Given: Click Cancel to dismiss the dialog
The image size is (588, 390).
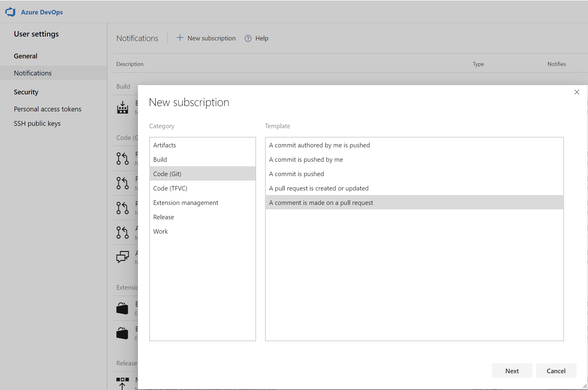Looking at the screenshot, I should 556,371.
